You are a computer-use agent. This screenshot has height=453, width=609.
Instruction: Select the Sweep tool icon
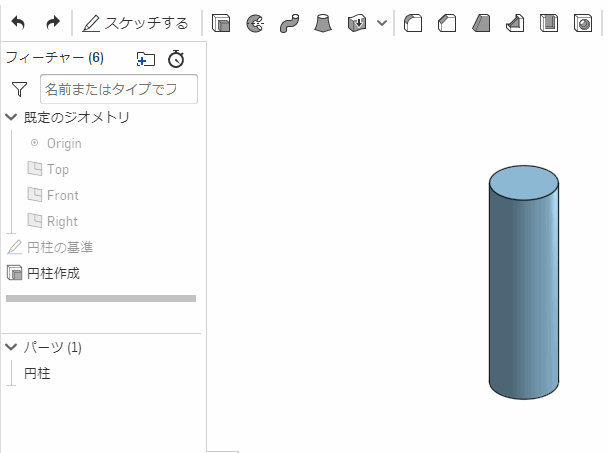(x=289, y=22)
